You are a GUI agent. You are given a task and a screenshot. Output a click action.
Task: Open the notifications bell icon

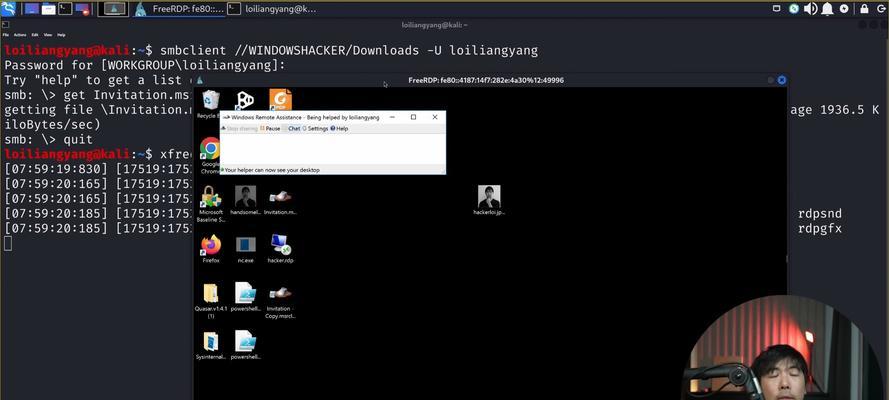tap(827, 8)
